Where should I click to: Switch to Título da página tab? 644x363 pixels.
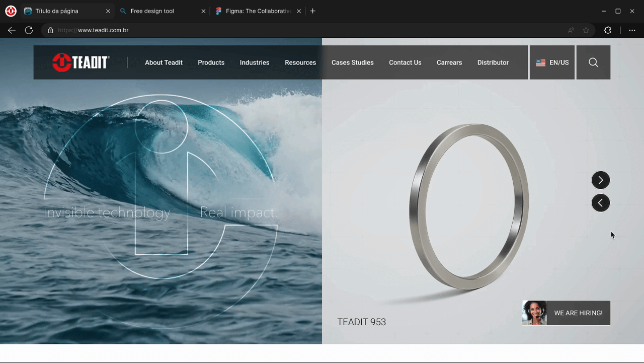(66, 11)
